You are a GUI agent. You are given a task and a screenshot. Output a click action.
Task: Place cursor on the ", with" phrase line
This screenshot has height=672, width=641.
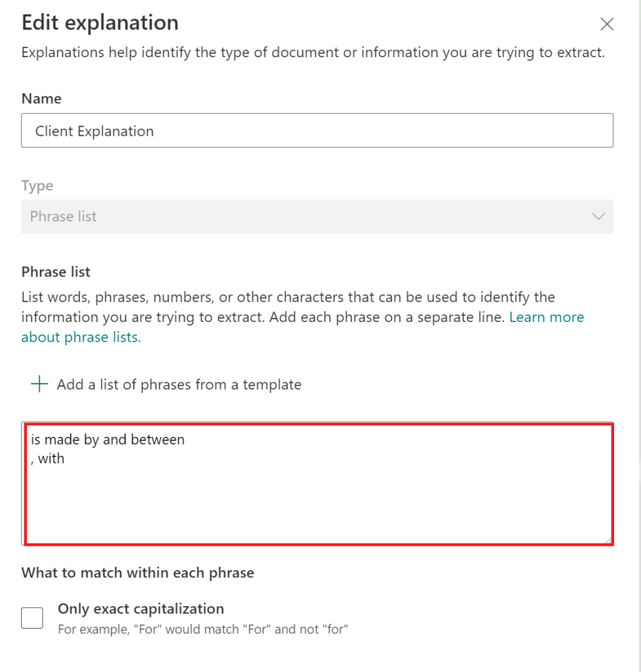tap(48, 459)
